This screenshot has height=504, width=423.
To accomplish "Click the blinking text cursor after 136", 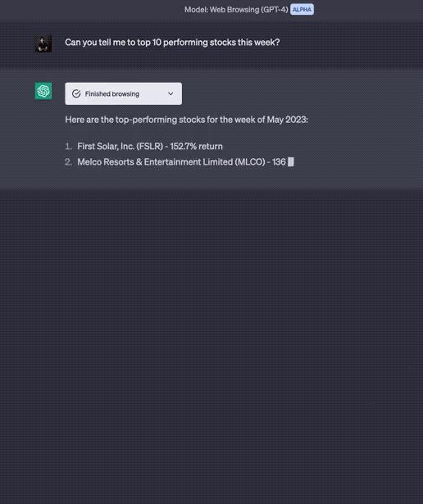I will pos(291,161).
